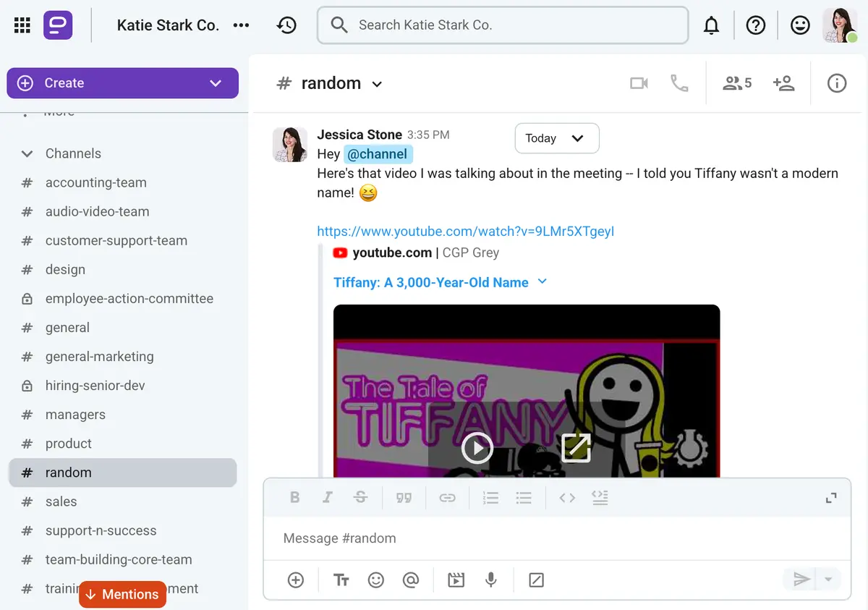Collapse the Tiffany video preview chevron
This screenshot has width=868, height=610.
(542, 282)
